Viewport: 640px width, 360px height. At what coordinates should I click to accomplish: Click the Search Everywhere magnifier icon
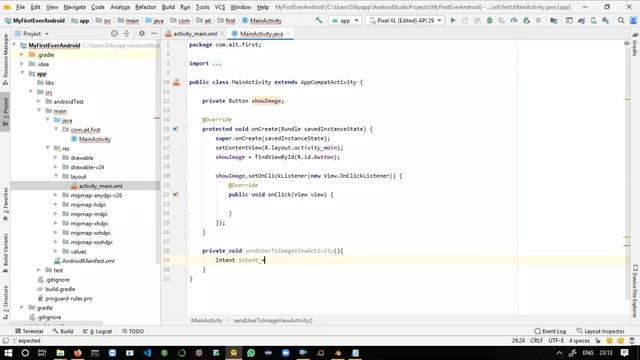click(621, 20)
